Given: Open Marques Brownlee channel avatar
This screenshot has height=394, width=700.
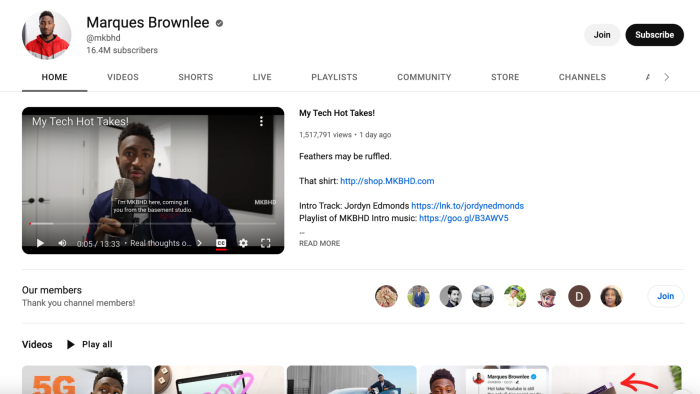Looking at the screenshot, I should coord(46,35).
